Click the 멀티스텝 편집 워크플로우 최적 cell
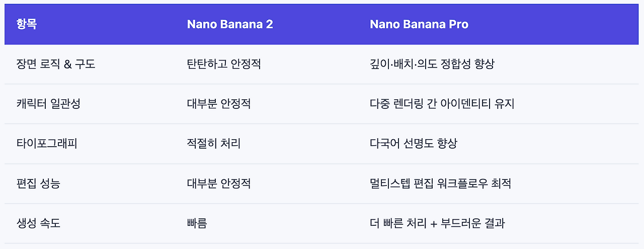 coord(440,183)
